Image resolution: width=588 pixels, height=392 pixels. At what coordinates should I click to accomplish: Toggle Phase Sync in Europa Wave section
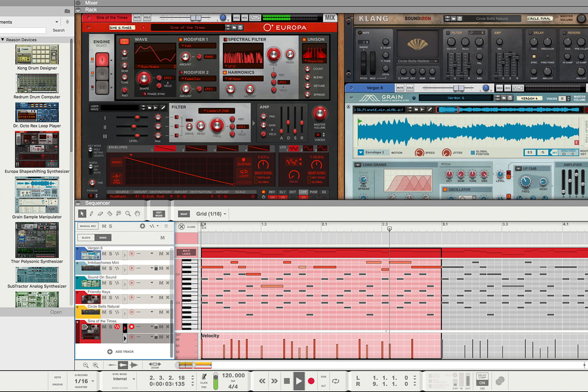(x=144, y=94)
